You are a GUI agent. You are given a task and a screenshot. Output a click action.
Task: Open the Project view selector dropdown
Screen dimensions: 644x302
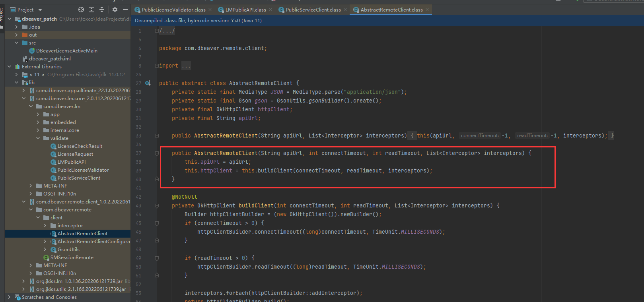pyautogui.click(x=26, y=10)
